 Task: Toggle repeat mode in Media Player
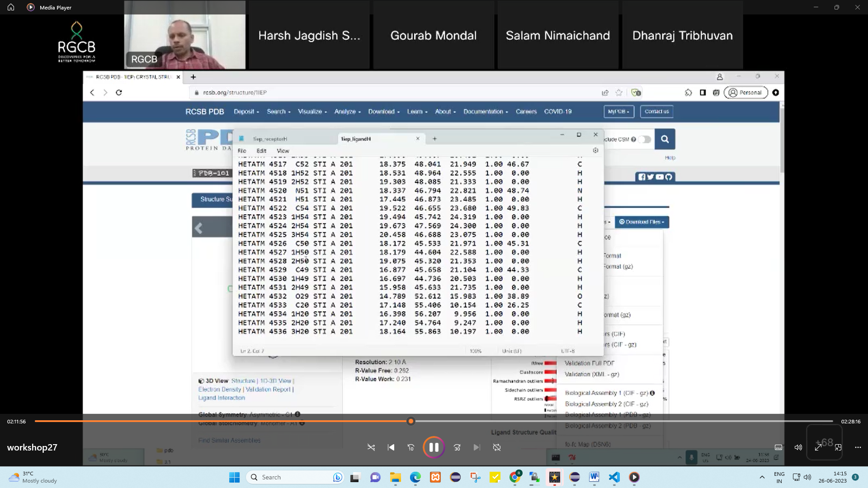tap(497, 447)
